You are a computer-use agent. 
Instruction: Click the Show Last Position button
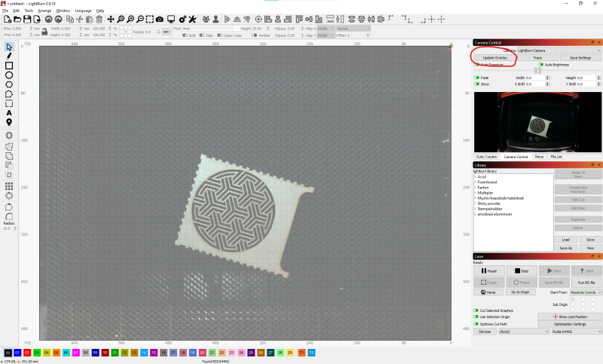pyautogui.click(x=570, y=317)
